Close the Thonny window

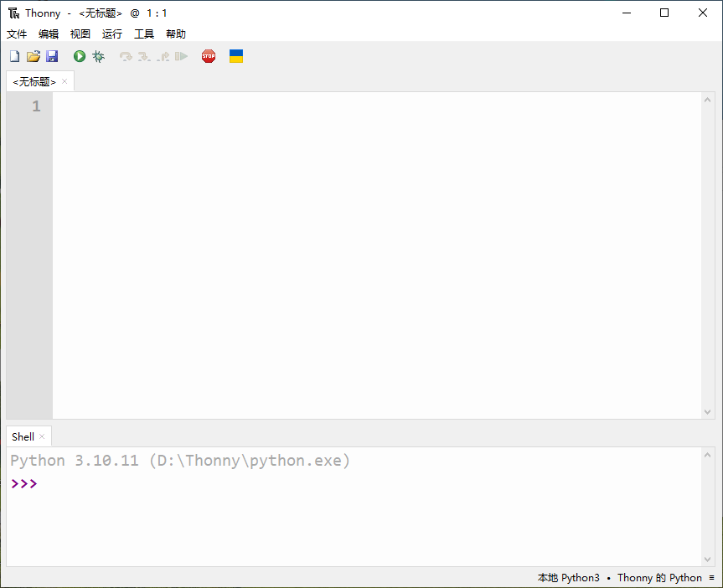click(702, 13)
